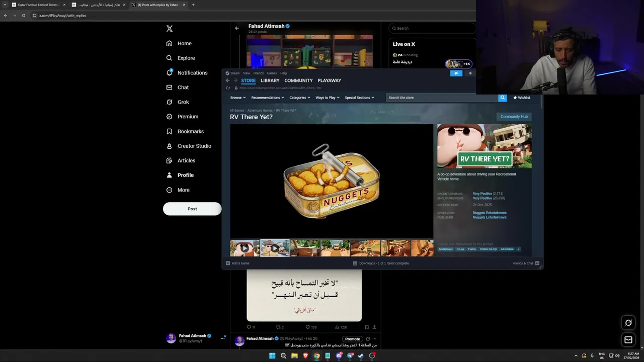Open Steam notifications bell
Viewport: 644px width, 362px height.
point(470,73)
